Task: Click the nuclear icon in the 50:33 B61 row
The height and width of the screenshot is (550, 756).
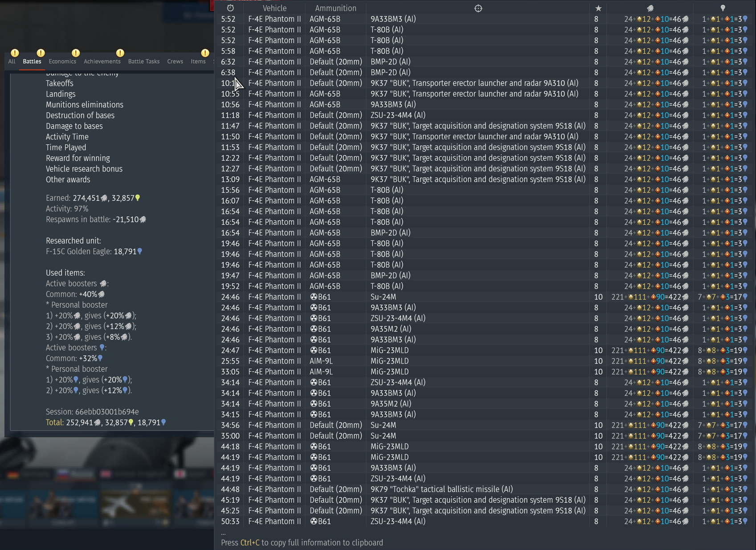Action: click(314, 521)
